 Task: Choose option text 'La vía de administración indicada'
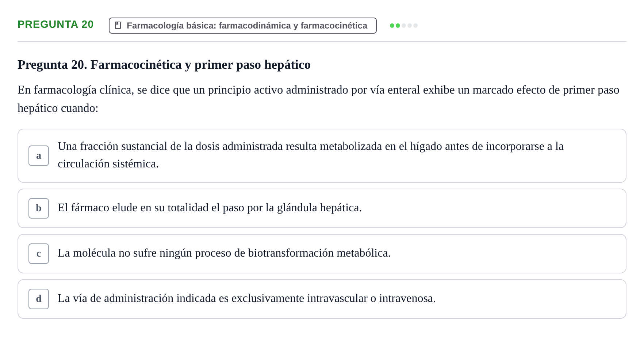pyautogui.click(x=247, y=298)
